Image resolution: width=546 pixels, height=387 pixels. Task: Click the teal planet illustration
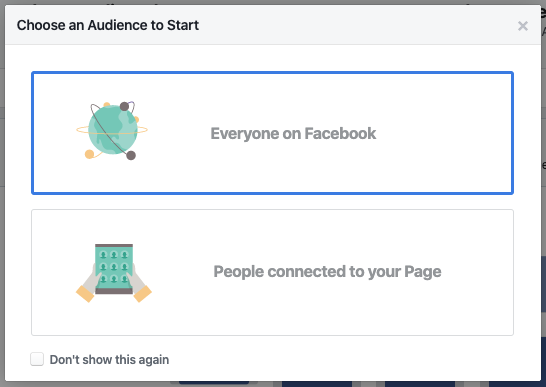coord(113,130)
